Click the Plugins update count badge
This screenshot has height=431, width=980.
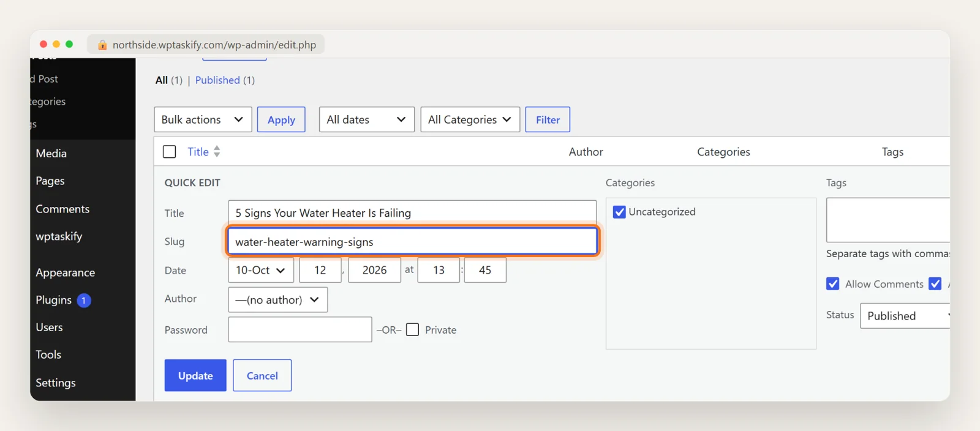[84, 301]
